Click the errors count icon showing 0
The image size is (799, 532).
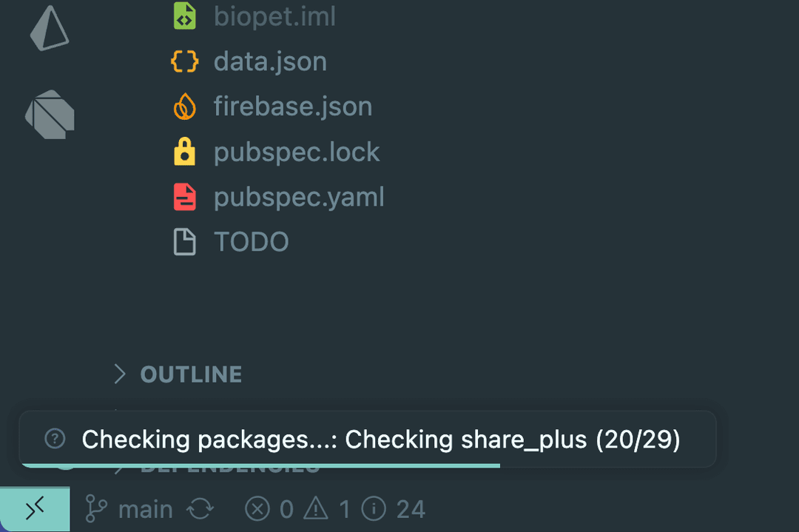[x=257, y=509]
